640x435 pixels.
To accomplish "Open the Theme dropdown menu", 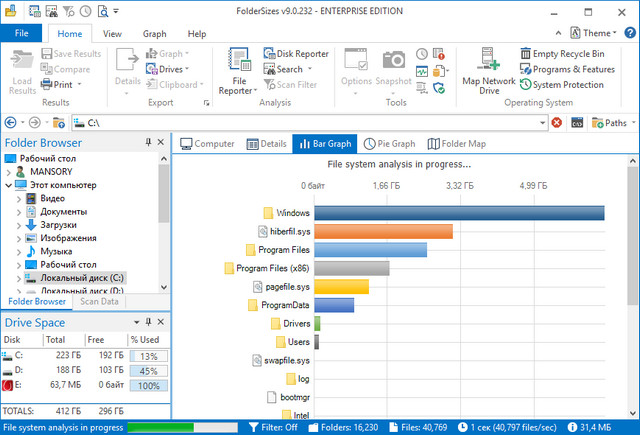I will (602, 34).
